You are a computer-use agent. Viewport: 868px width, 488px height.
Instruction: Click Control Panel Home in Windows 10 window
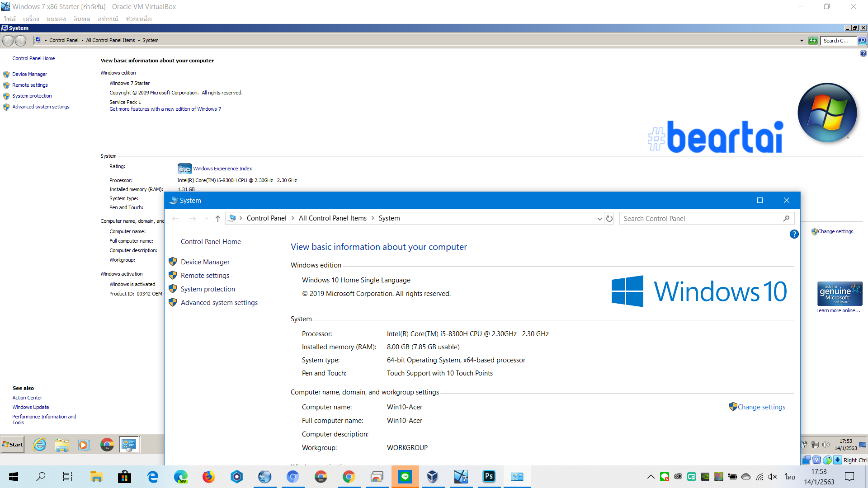tap(211, 242)
